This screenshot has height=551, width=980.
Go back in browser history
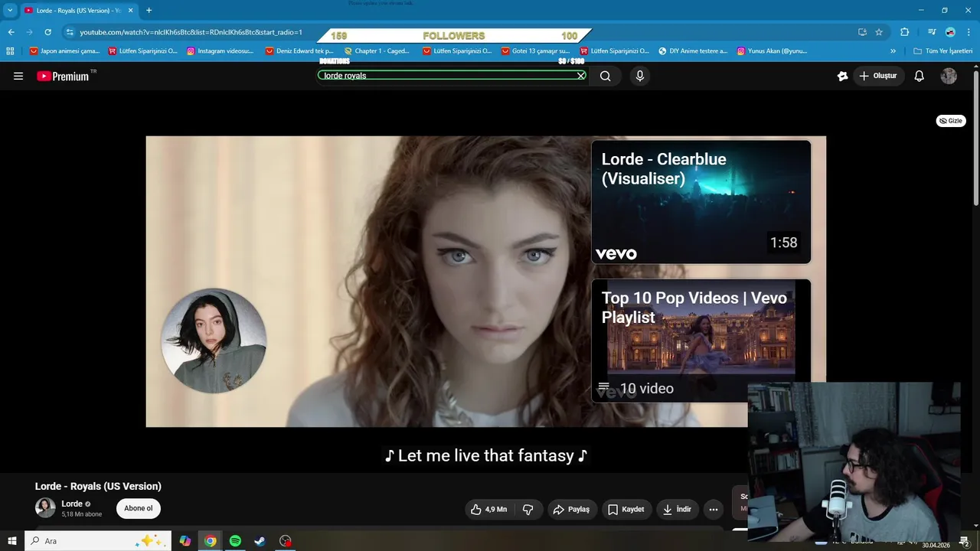coord(11,32)
